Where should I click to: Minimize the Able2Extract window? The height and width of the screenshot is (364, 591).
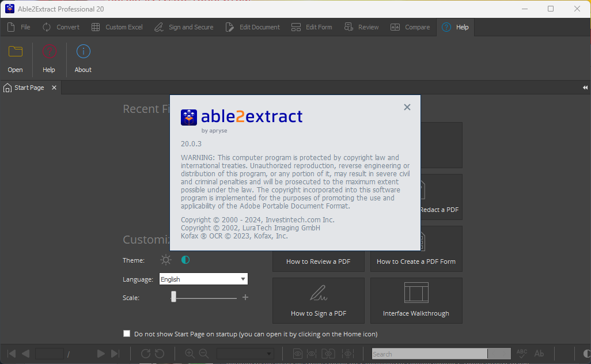(525, 9)
